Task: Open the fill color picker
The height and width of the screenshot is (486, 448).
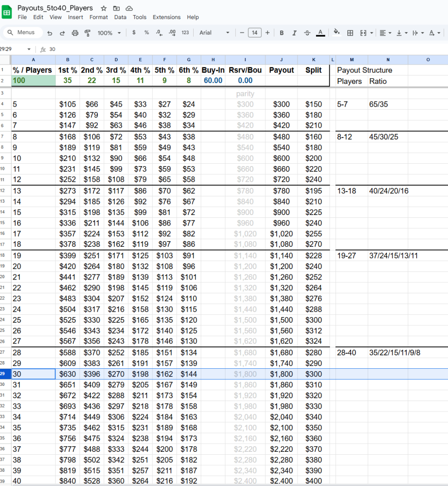Action: point(337,33)
